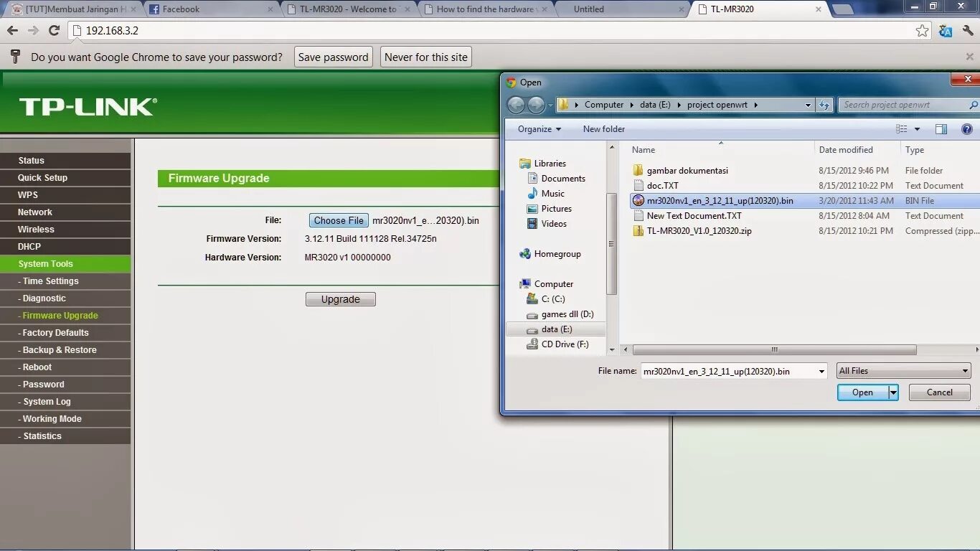The image size is (980, 551).
Task: Expand the File name combo box dropdown
Action: 822,371
